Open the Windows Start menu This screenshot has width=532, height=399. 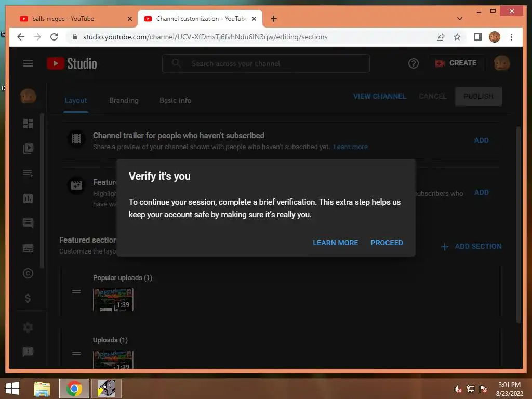(12, 389)
